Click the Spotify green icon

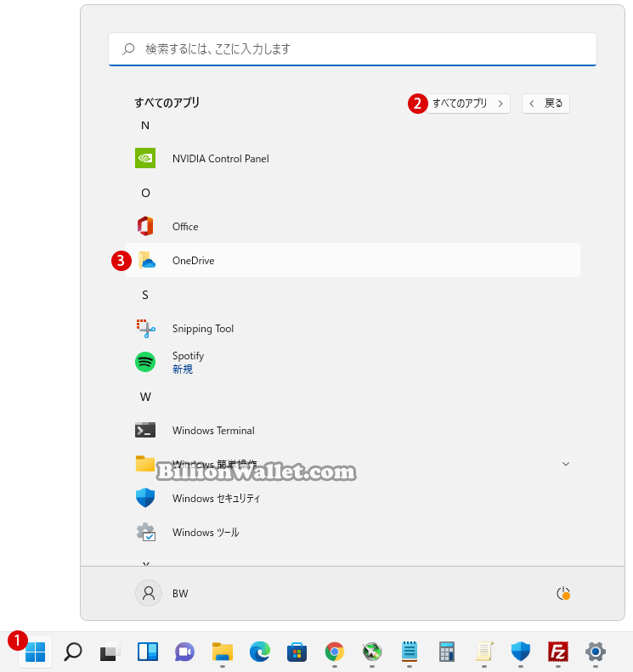click(x=145, y=362)
